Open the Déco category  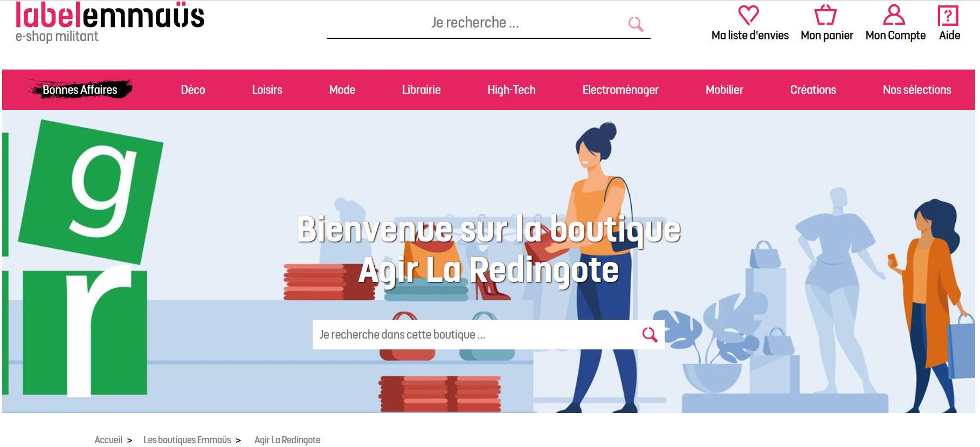pyautogui.click(x=193, y=90)
